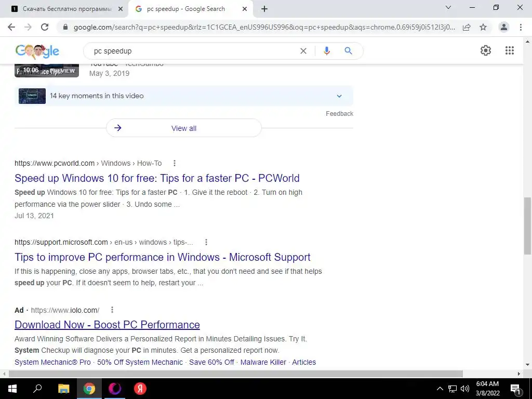The height and width of the screenshot is (399, 532).
Task: Open Google quick settings gear
Action: (486, 50)
